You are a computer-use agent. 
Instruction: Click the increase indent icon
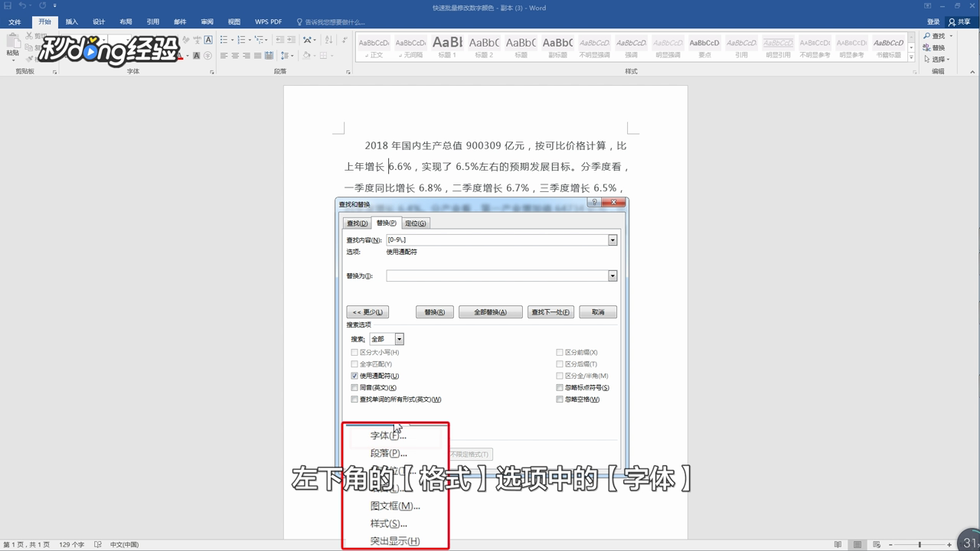(292, 40)
